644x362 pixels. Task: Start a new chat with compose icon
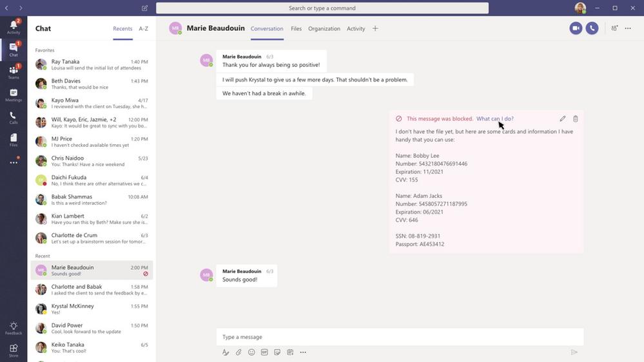coord(144,8)
